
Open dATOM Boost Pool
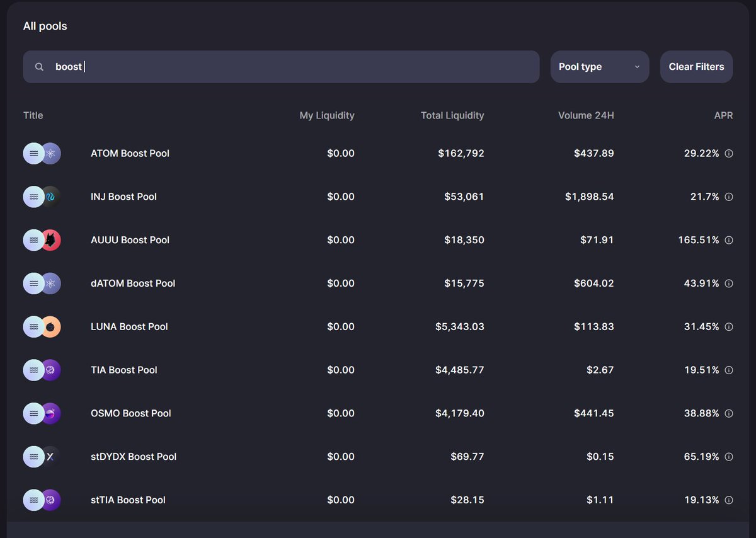(x=133, y=283)
